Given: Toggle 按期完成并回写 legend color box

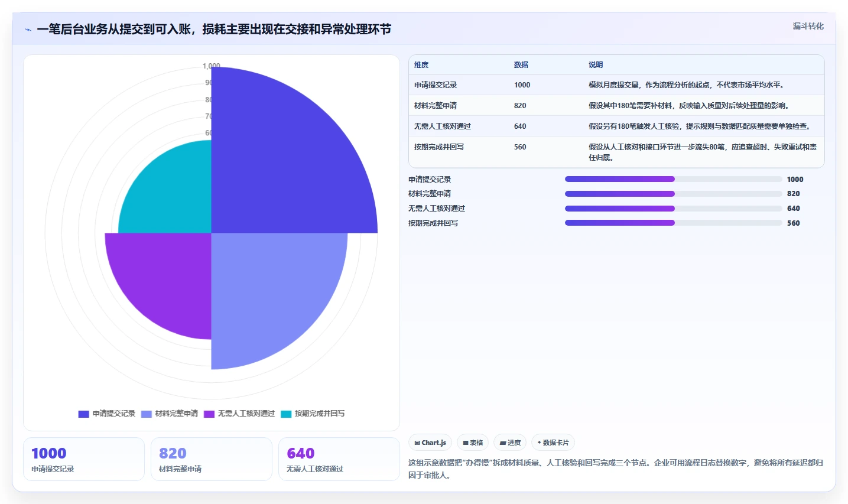Looking at the screenshot, I should tap(286, 414).
